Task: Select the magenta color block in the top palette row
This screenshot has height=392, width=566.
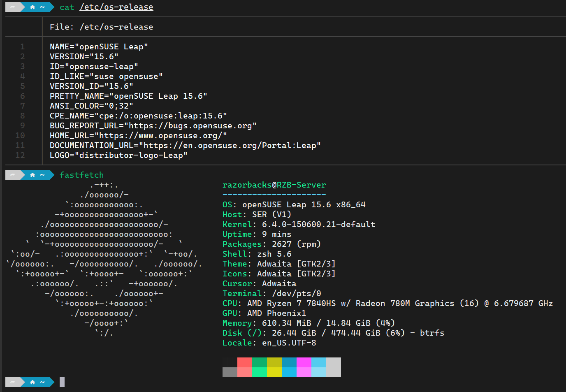Action: tap(304, 362)
